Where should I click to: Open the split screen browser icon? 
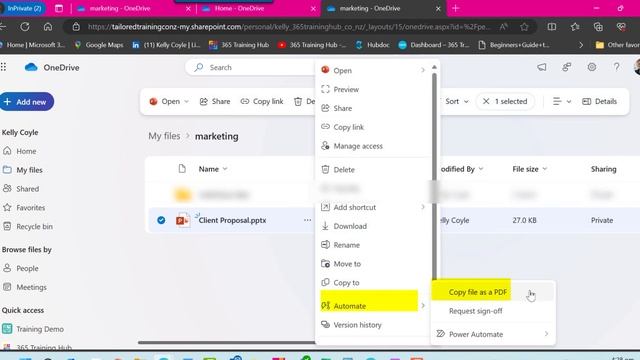[552, 27]
